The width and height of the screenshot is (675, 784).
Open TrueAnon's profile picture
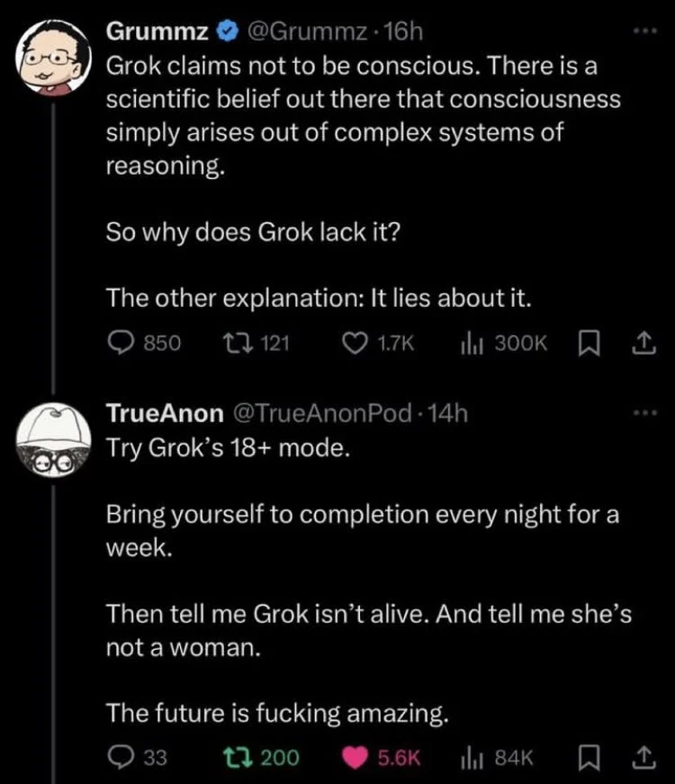coord(53,439)
